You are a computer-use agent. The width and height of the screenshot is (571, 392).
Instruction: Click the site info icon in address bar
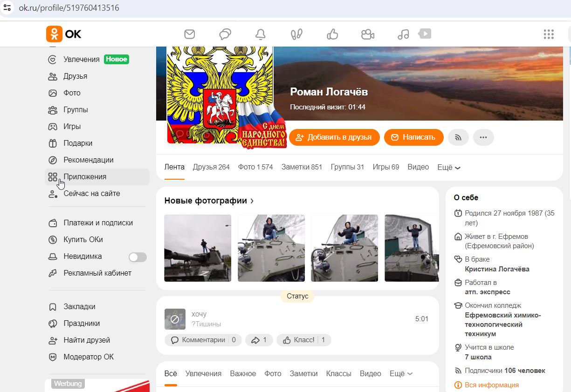tap(7, 8)
